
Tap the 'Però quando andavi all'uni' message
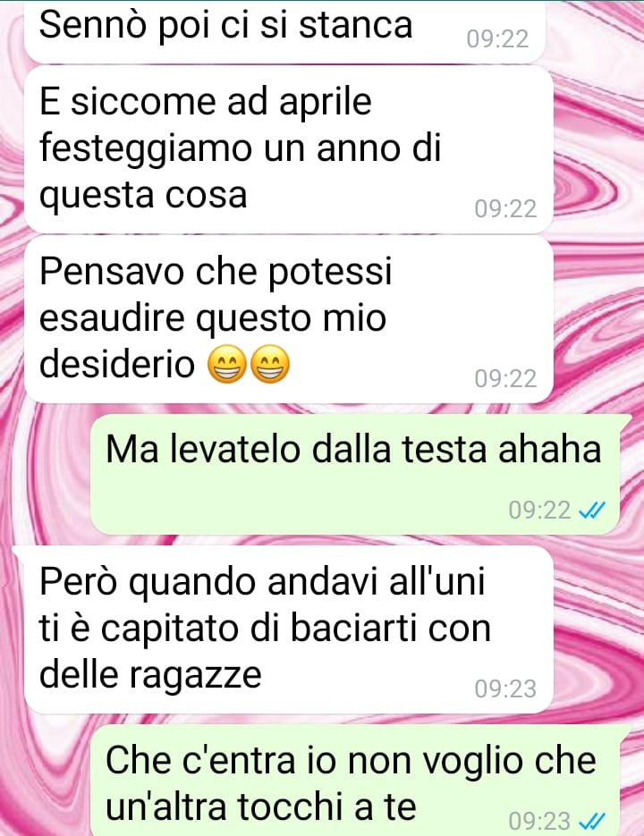click(x=288, y=630)
